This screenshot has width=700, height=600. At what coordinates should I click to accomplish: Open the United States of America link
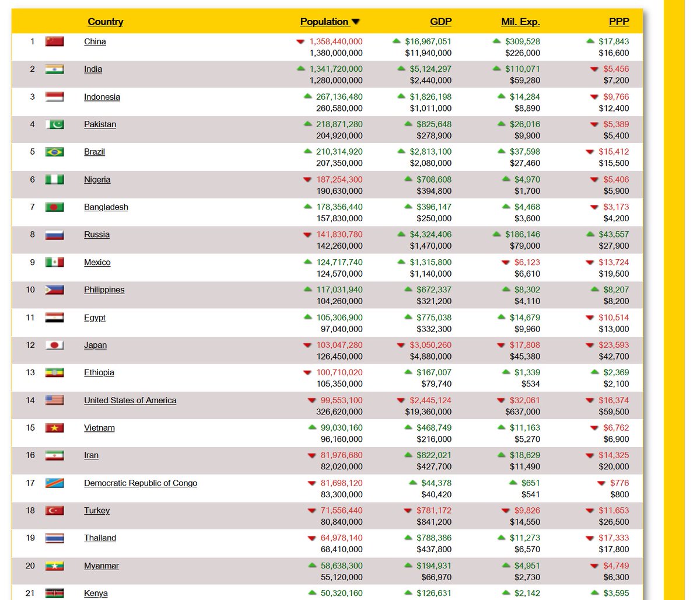coord(130,400)
